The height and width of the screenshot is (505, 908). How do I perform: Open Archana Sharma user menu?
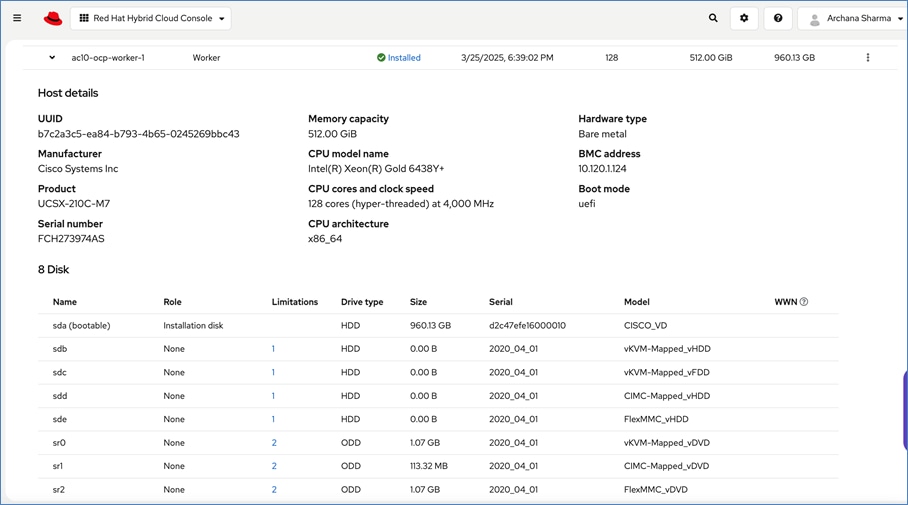[853, 18]
